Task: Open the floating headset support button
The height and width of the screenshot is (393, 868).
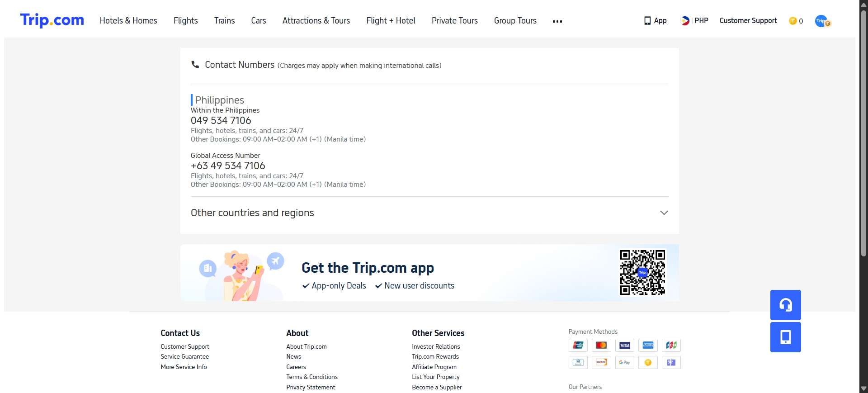Action: (785, 305)
